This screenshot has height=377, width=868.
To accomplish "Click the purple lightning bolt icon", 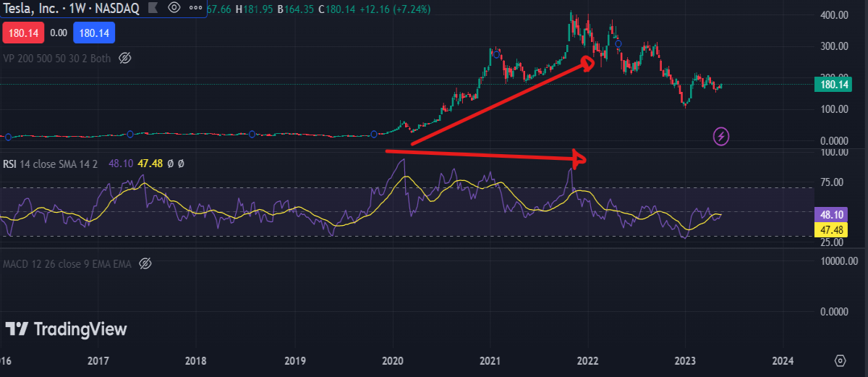I will point(720,135).
